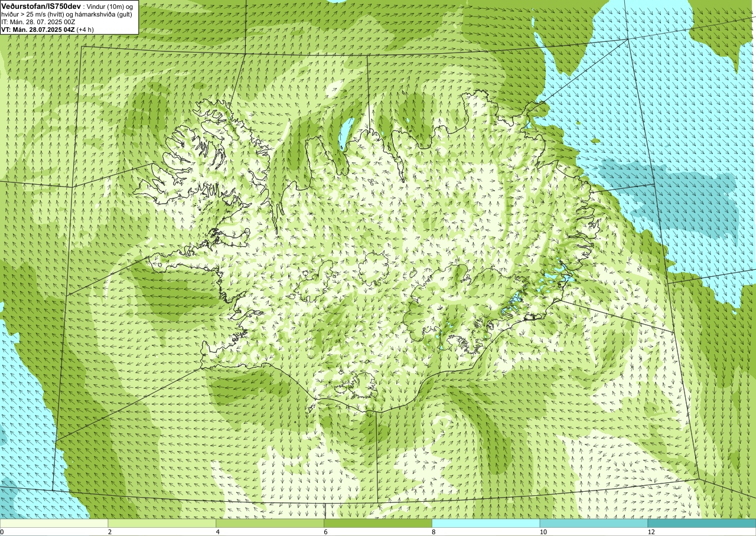
Task: Click the IT: Mán. 28. 07. 2025 00Z line
Action: coord(38,21)
